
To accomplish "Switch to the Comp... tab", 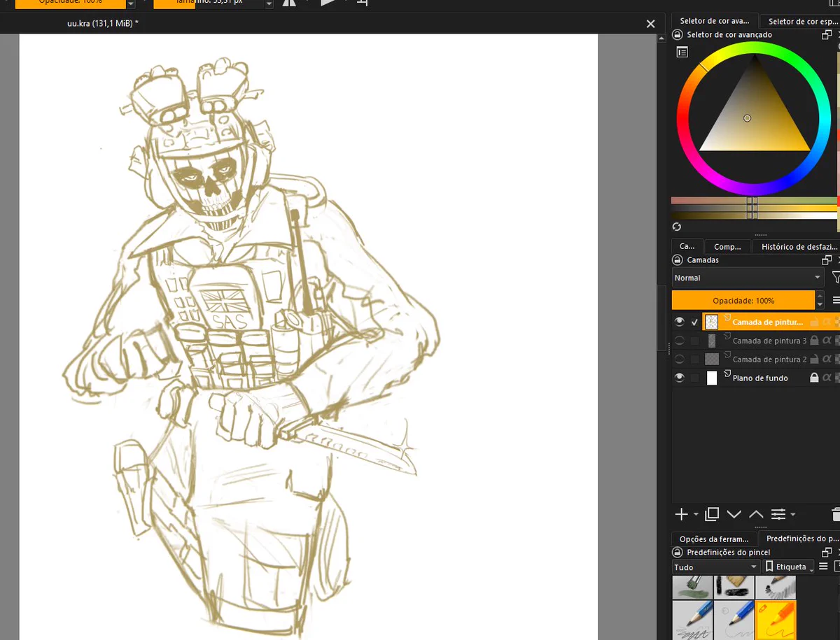I will click(x=727, y=246).
